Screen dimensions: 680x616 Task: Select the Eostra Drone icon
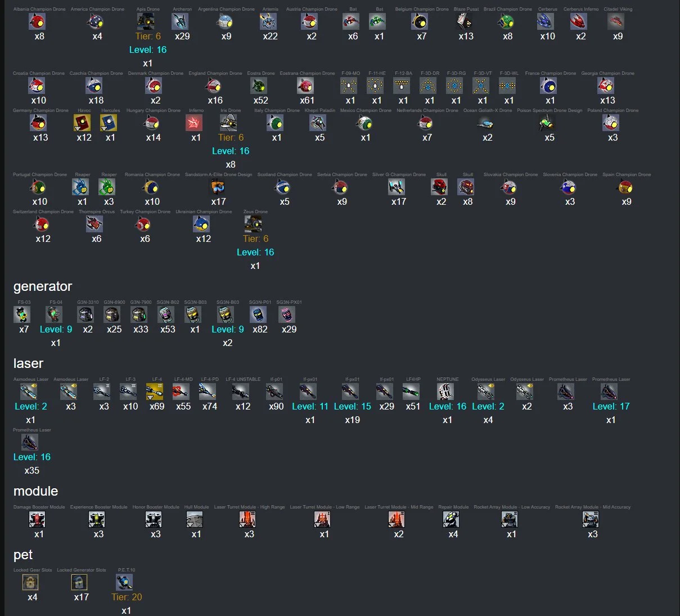pos(259,86)
